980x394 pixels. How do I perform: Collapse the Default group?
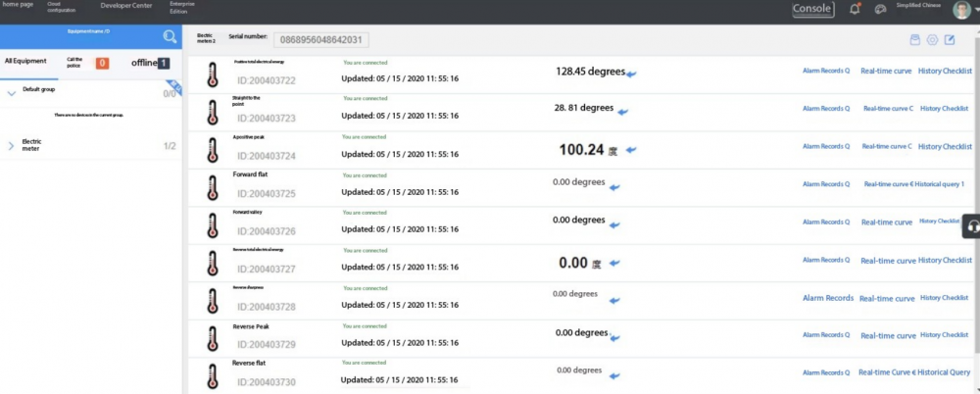12,91
